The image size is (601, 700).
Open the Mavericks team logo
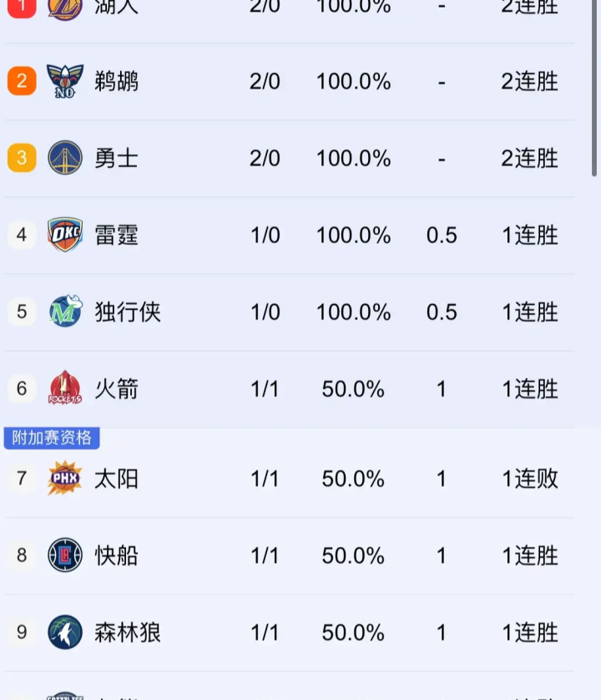pyautogui.click(x=65, y=312)
